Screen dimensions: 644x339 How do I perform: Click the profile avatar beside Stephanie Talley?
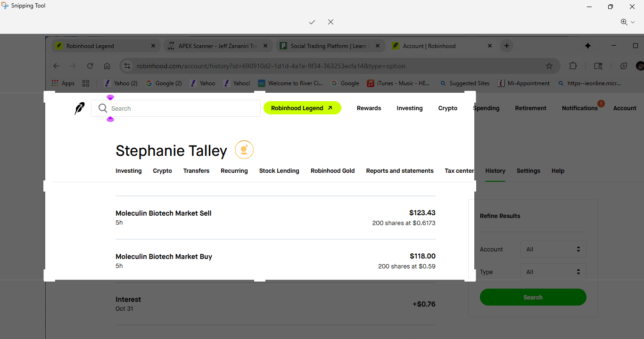(x=244, y=150)
